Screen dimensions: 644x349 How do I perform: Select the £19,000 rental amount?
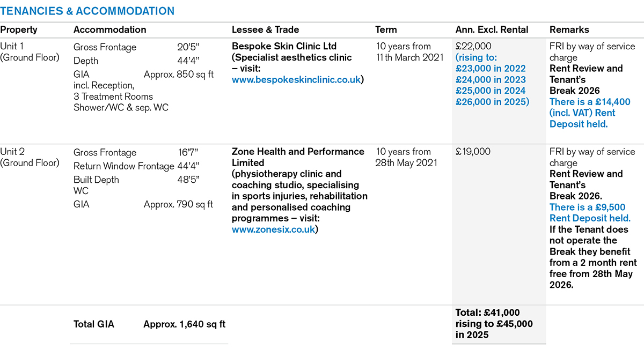pyautogui.click(x=473, y=152)
